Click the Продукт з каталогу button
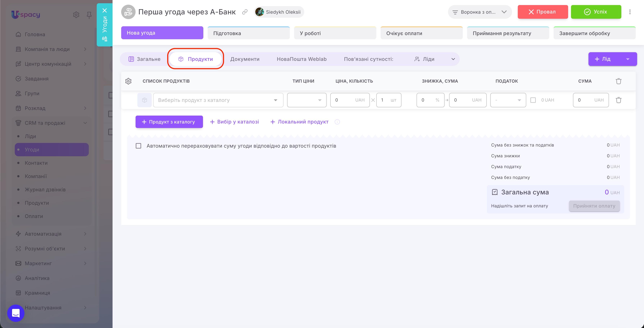The height and width of the screenshot is (328, 644). 169,122
